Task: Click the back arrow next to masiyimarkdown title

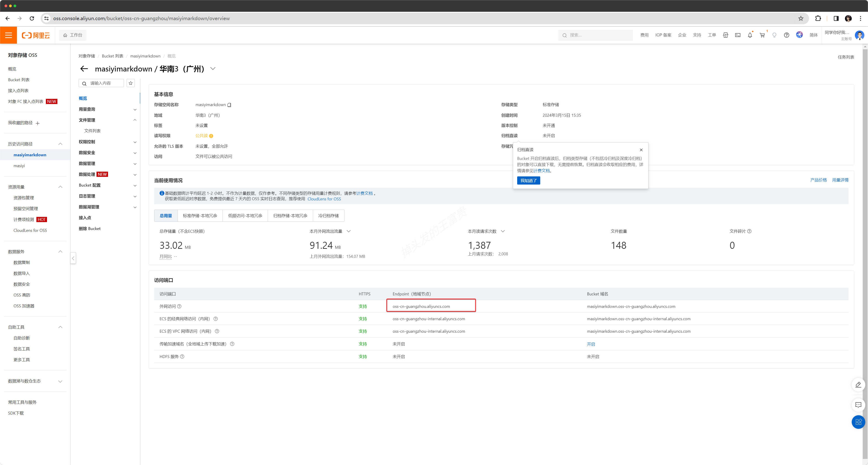Action: tap(84, 69)
